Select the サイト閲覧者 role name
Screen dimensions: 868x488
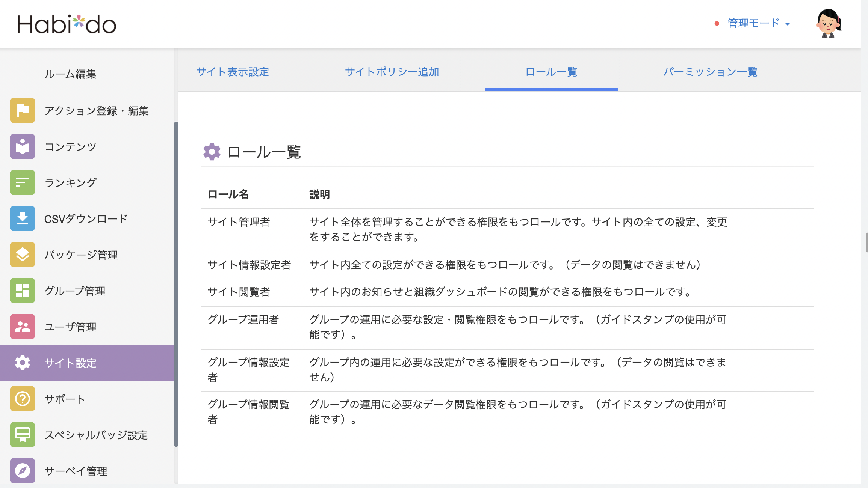(239, 292)
